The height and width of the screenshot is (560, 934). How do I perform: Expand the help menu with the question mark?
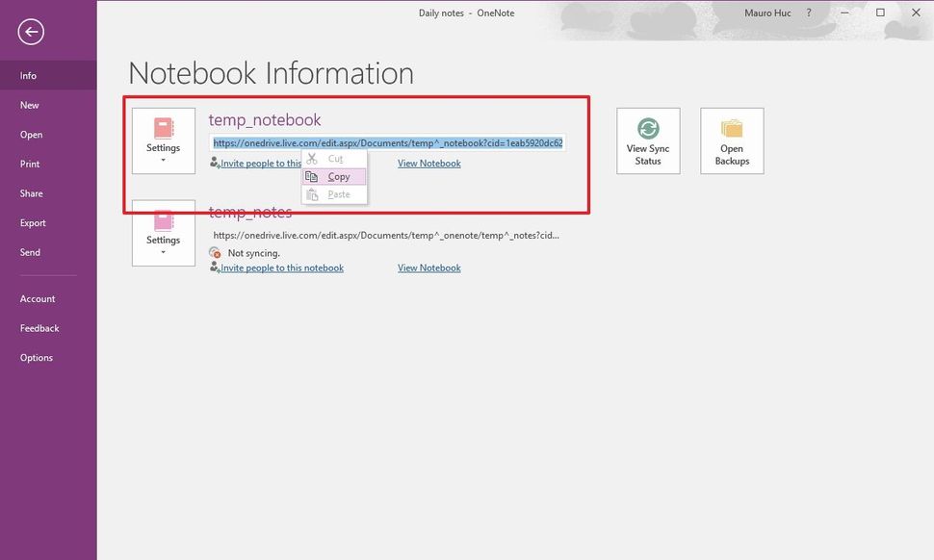[808, 13]
